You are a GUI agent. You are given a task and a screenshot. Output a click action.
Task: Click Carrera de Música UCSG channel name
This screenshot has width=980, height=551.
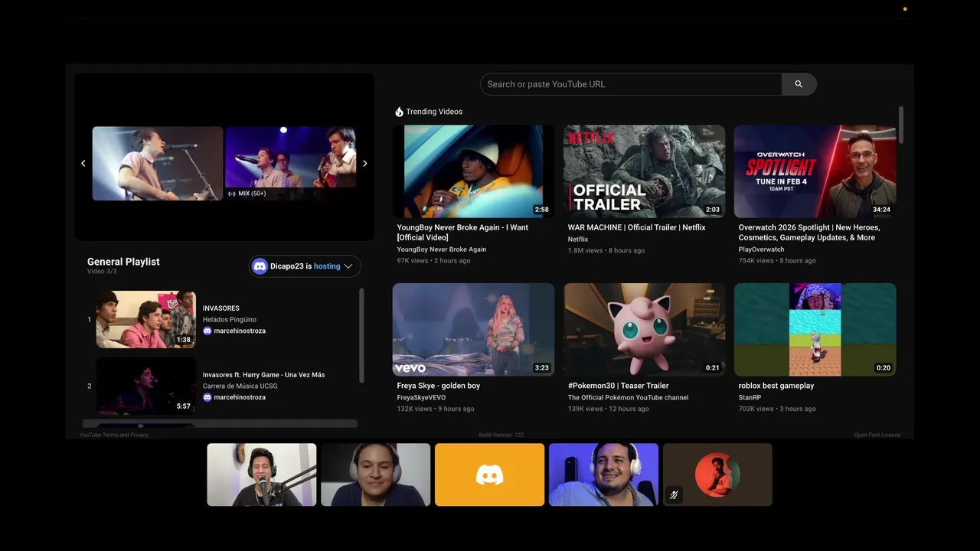[x=240, y=386]
